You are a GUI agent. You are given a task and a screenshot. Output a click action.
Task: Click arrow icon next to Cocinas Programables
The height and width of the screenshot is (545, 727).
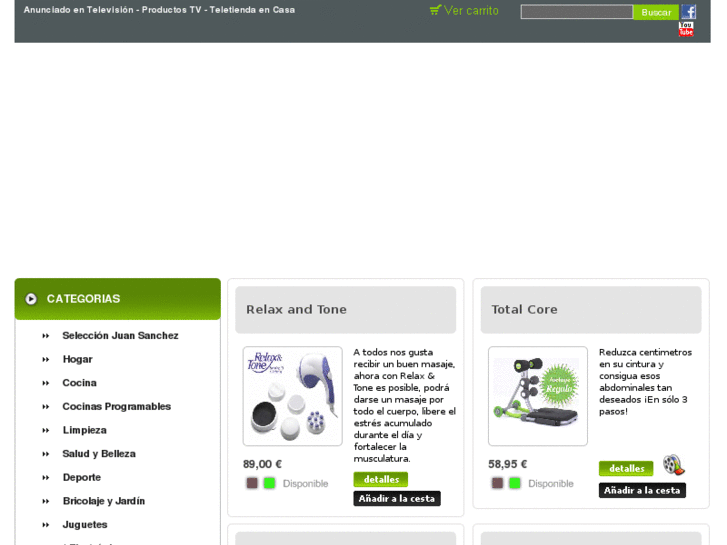pos(45,407)
